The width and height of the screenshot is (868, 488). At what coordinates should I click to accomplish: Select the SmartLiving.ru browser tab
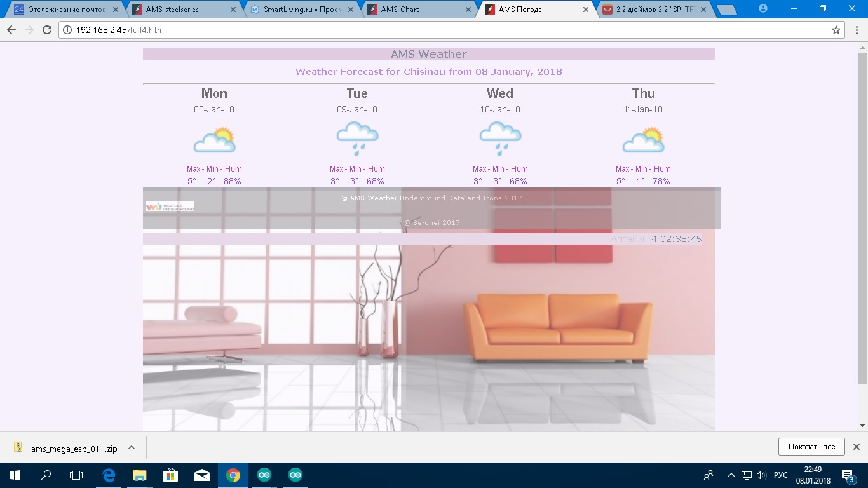pos(299,9)
